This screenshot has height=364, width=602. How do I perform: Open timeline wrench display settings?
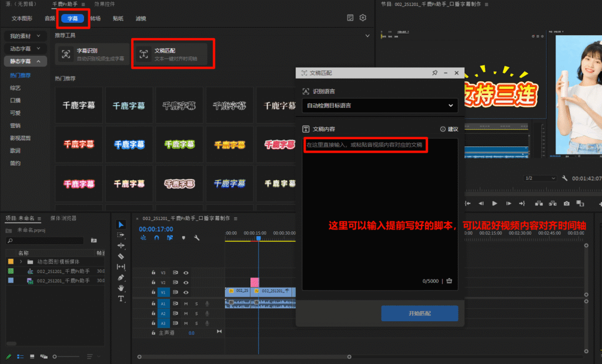pyautogui.click(x=196, y=238)
